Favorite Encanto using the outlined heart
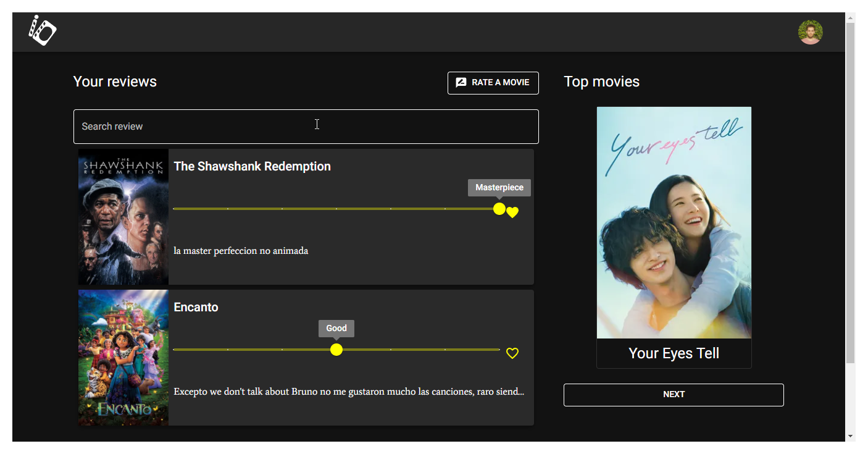Screen dimensions: 868x454 [512, 353]
